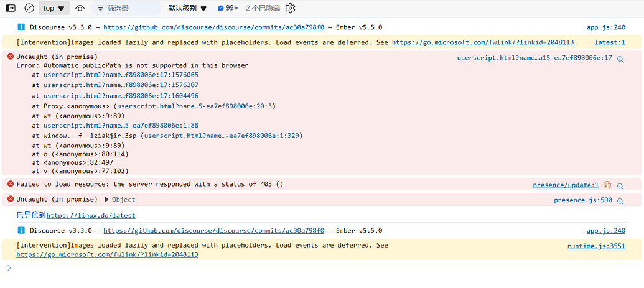
Task: Click the orange network request icon
Action: [x=607, y=185]
